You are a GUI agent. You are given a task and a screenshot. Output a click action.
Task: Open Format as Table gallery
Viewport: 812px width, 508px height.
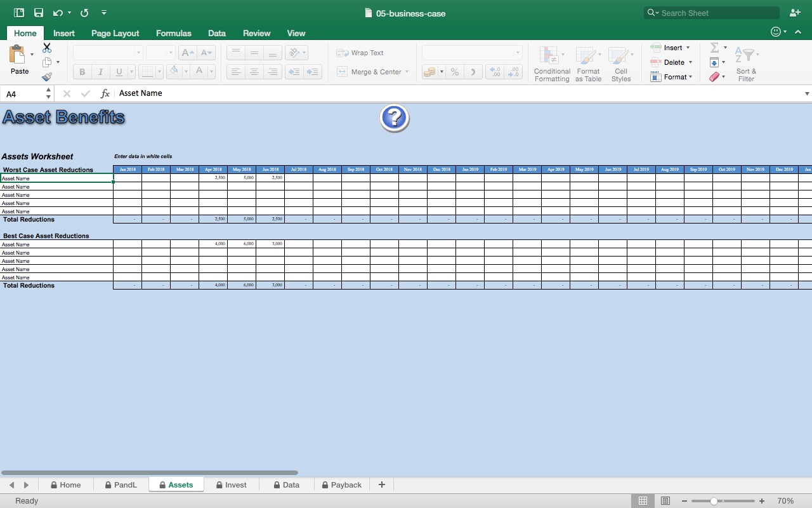point(588,64)
